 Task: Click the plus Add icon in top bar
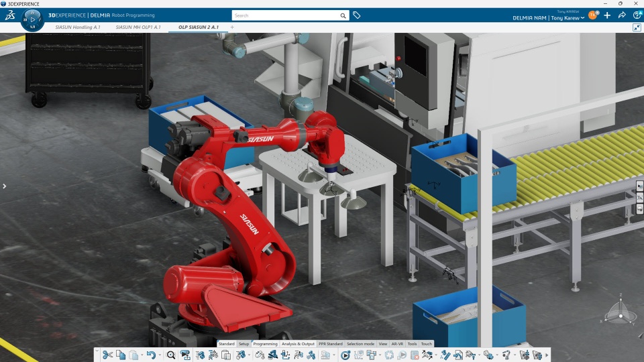pos(607,15)
